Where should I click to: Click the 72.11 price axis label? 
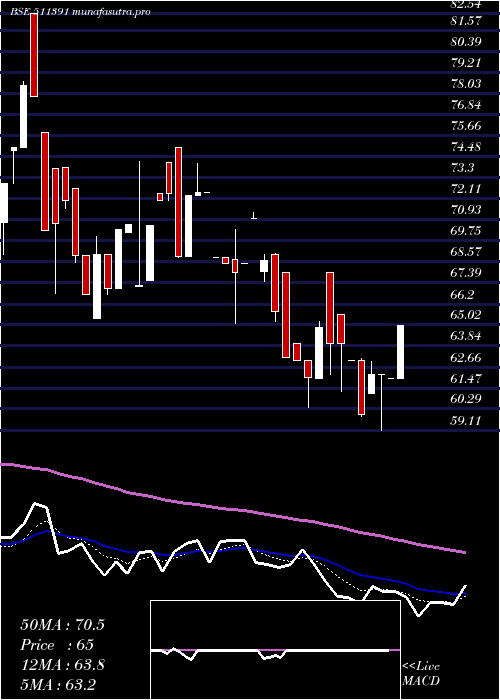467,189
